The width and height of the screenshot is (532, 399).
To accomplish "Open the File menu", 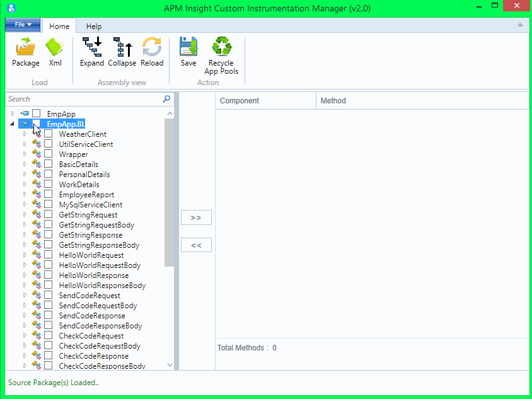I will click(x=22, y=24).
